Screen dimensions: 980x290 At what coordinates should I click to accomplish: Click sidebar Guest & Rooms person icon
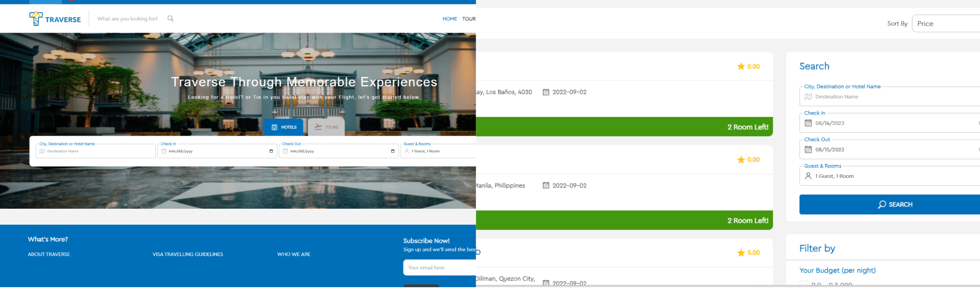click(808, 176)
